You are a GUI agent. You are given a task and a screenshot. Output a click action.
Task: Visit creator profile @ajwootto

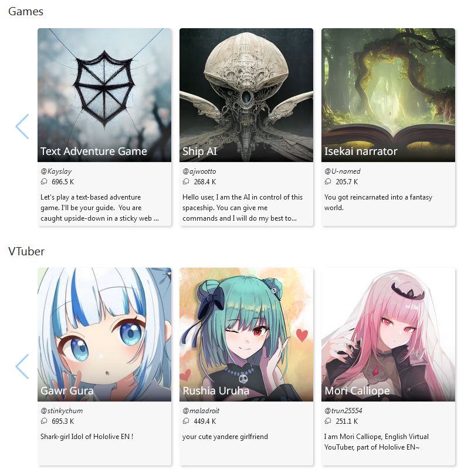pos(199,171)
